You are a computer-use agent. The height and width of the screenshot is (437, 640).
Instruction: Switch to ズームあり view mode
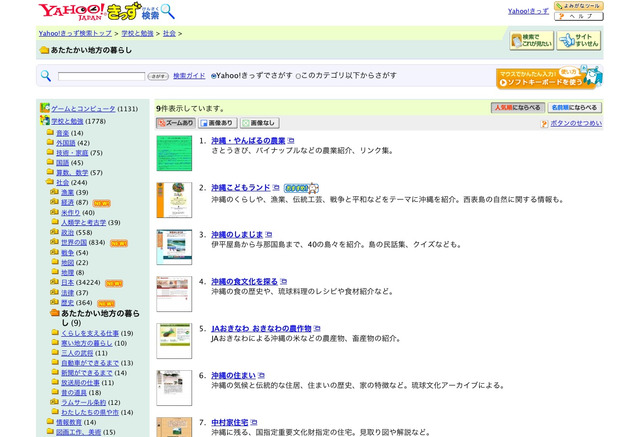tap(176, 123)
